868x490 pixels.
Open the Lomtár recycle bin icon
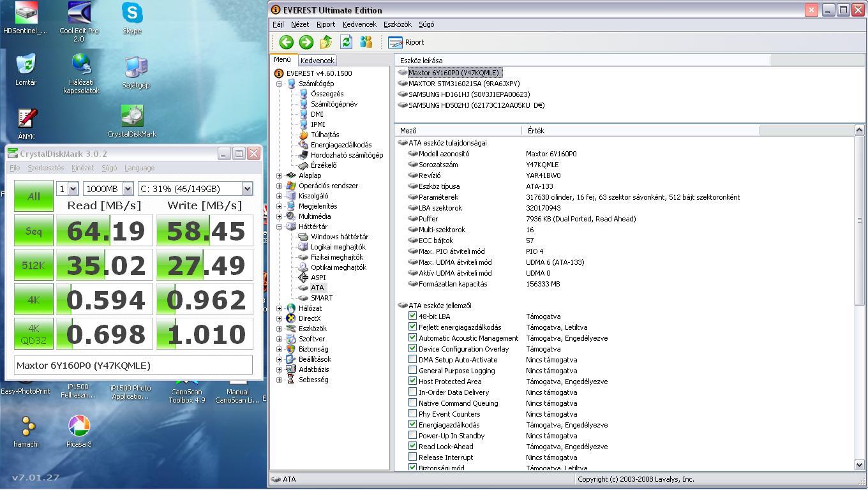point(26,70)
